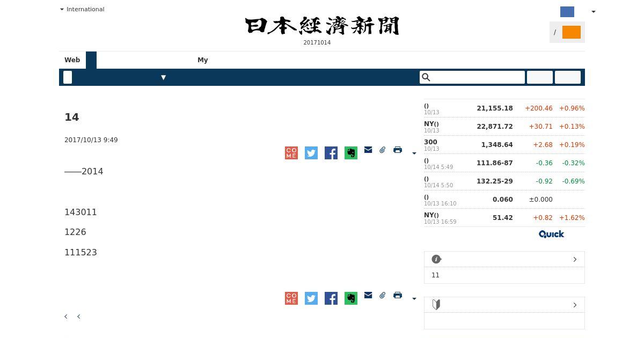
Task: Switch to the My tab
Action: click(203, 60)
